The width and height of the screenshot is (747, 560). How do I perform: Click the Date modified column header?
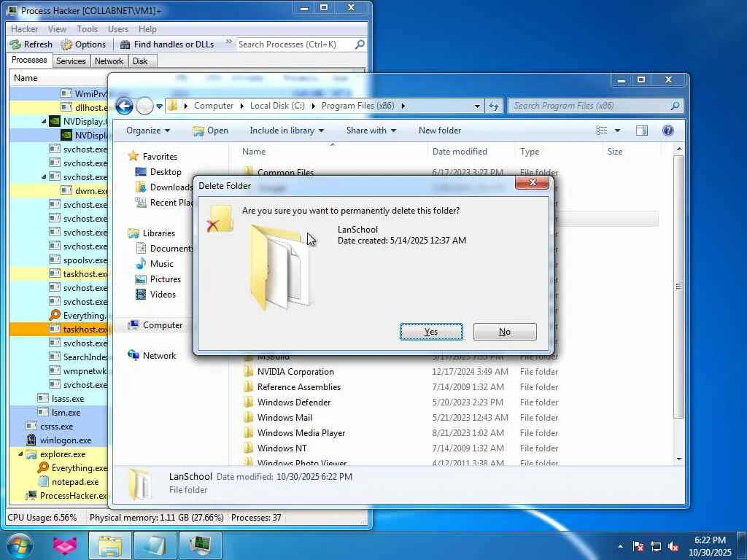coord(460,152)
